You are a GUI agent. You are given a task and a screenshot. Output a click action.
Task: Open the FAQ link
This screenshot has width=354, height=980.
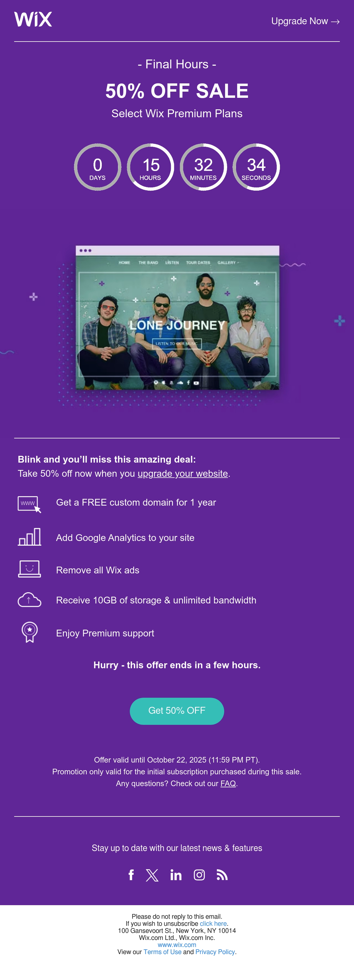coord(228,784)
